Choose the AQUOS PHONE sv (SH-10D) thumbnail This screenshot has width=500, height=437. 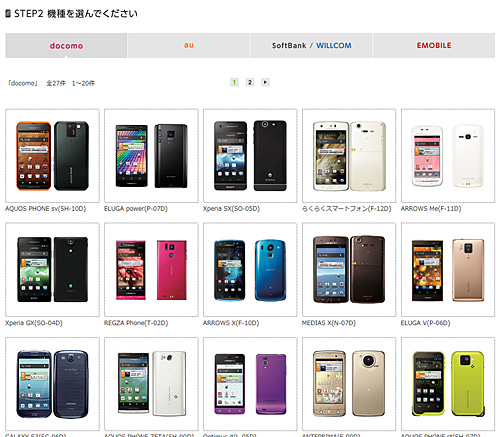pyautogui.click(x=52, y=156)
